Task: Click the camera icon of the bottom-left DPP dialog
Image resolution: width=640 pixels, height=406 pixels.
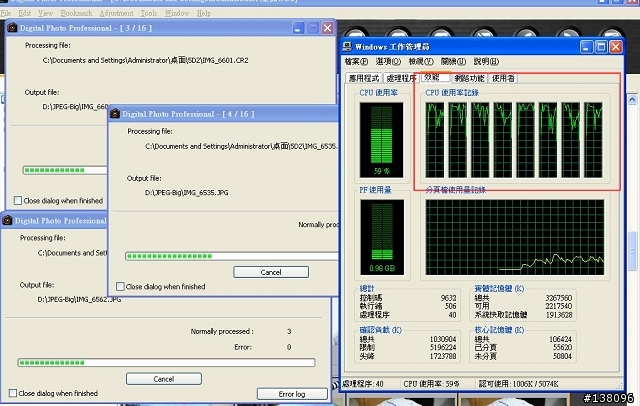Action: pos(7,221)
